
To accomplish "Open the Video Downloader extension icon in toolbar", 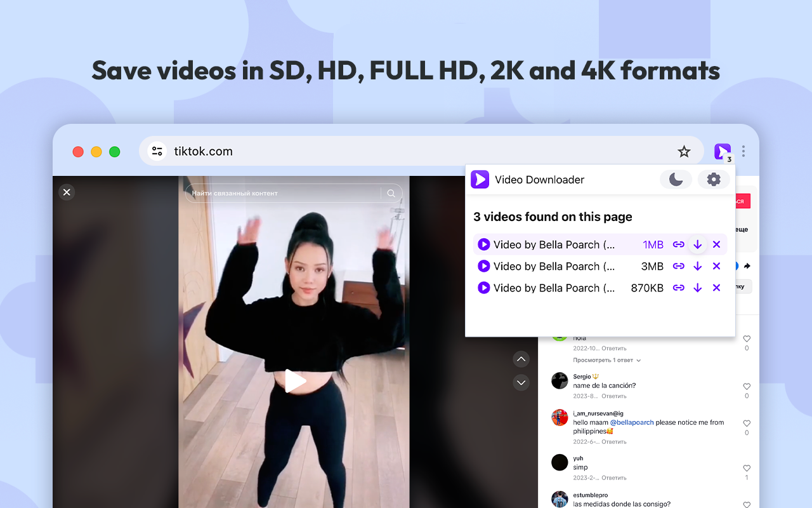I will (x=722, y=152).
